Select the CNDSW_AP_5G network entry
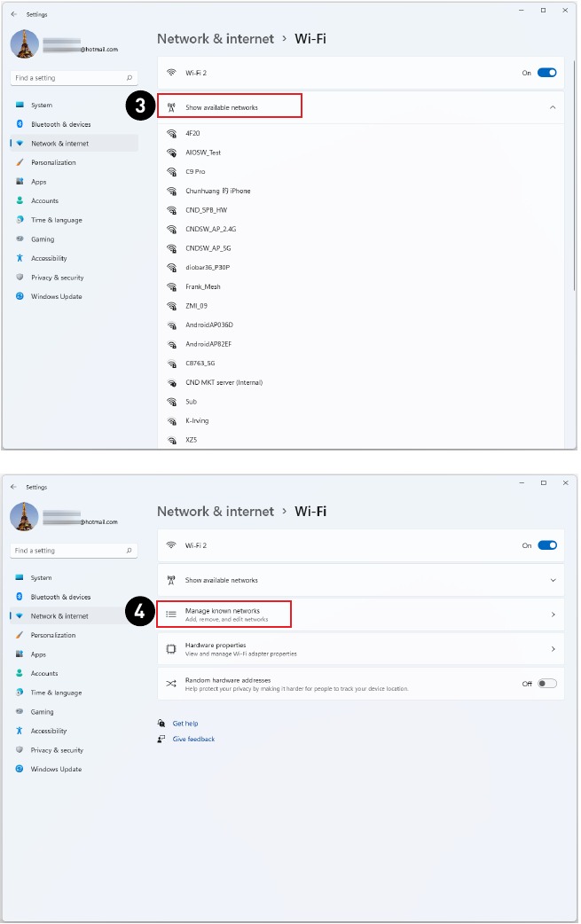 tap(208, 248)
